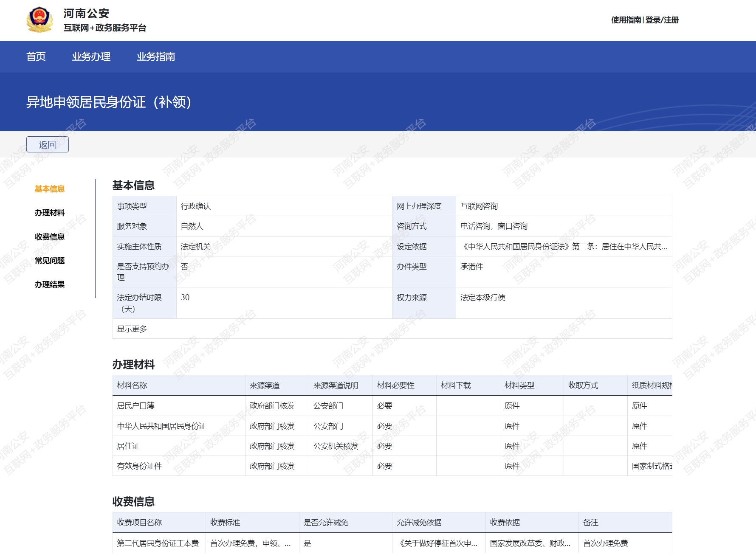This screenshot has height=557, width=756.
Task: Click the truncated 允许减免依据 cell text
Action: coord(438,543)
